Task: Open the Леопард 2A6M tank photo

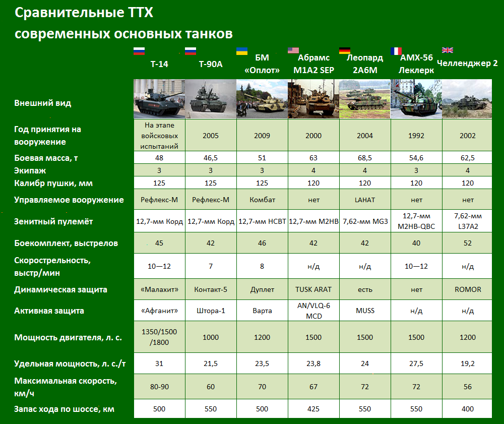Action: (x=365, y=99)
